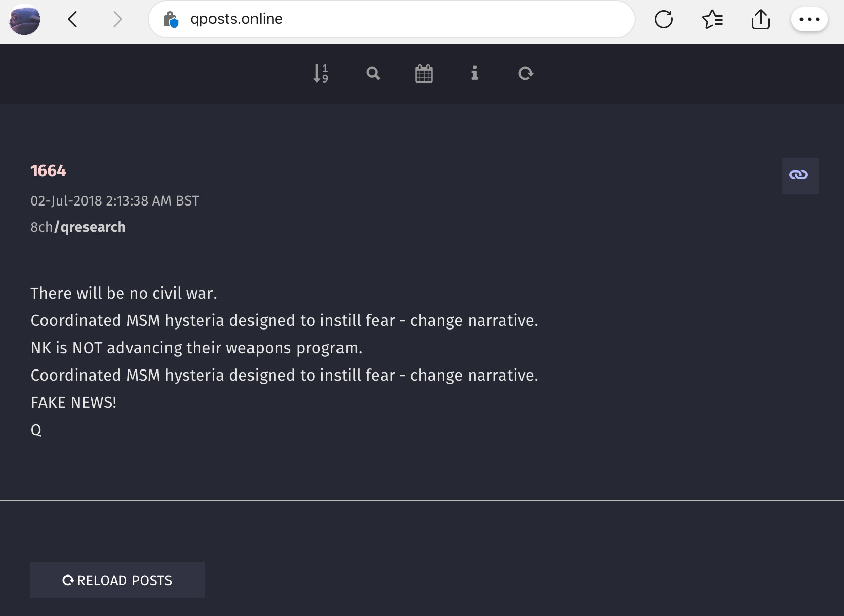Open the site search magnifier icon
Screen dimensions: 844x616
(373, 73)
